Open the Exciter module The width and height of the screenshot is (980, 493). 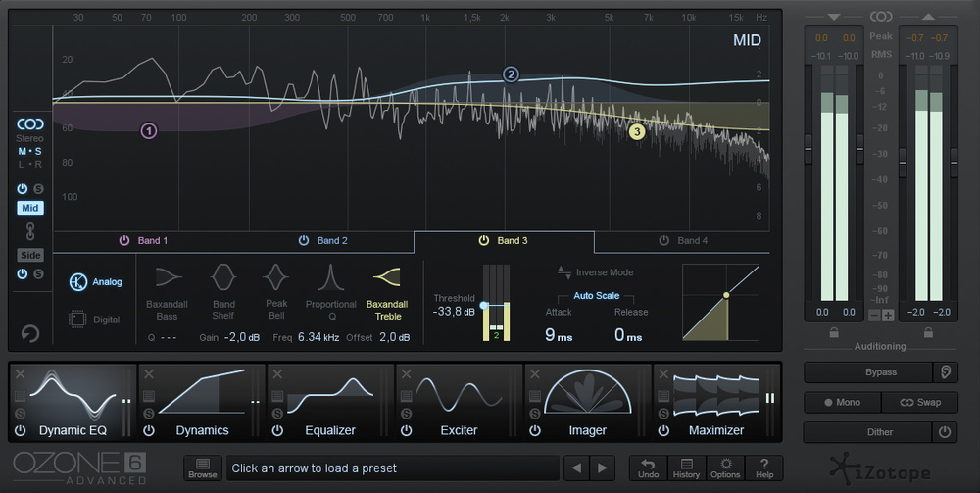[x=459, y=402]
